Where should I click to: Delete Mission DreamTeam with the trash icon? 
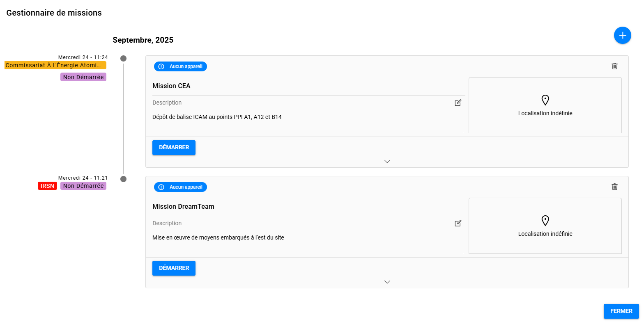pos(614,187)
